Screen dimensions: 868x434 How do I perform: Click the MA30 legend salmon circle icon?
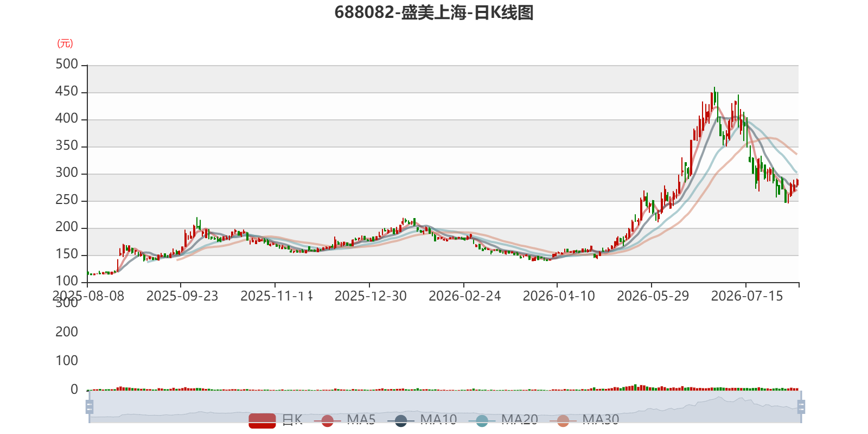pyautogui.click(x=563, y=420)
